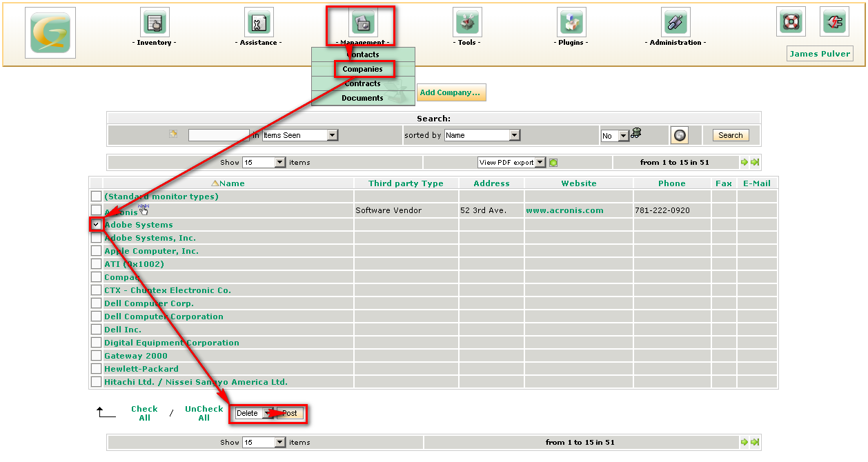Screen dimensions: 868x462
Task: Add a search criterion with the plus icon
Action: [x=174, y=134]
